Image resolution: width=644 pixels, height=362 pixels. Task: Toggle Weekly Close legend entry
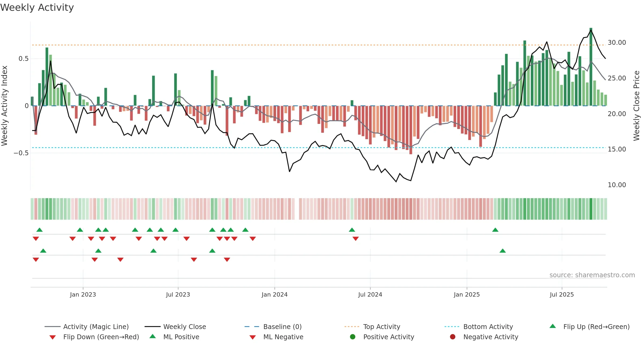[175, 327]
